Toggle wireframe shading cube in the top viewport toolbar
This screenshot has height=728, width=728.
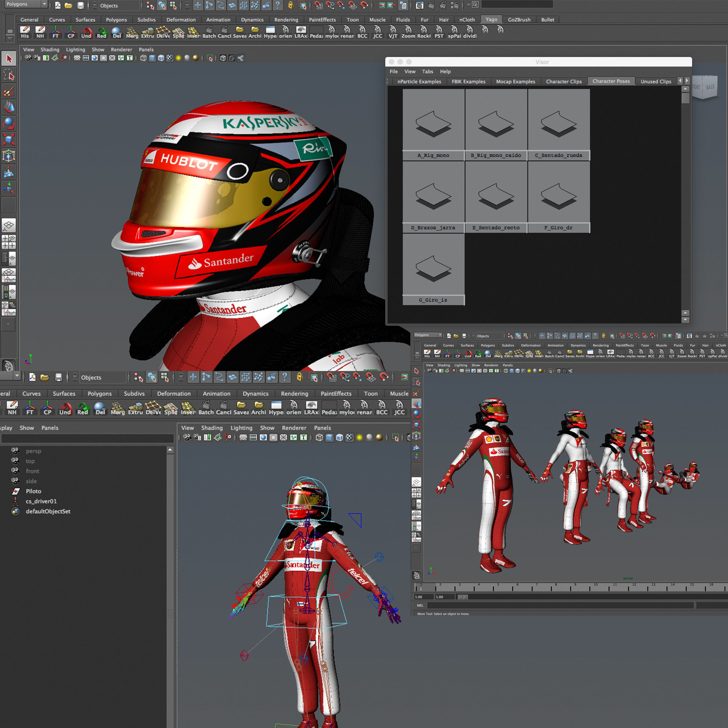tap(143, 58)
